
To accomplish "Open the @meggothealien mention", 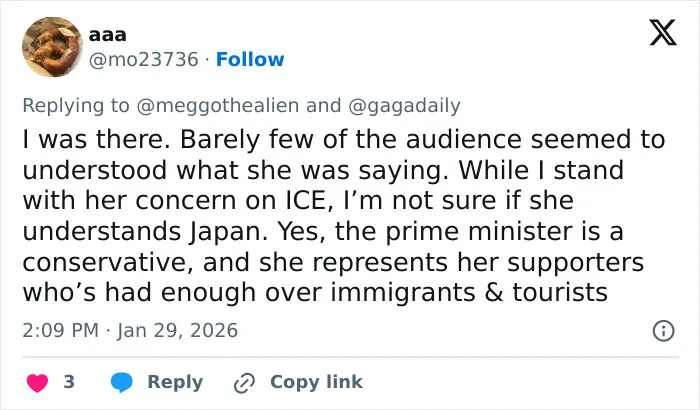I will 217,106.
